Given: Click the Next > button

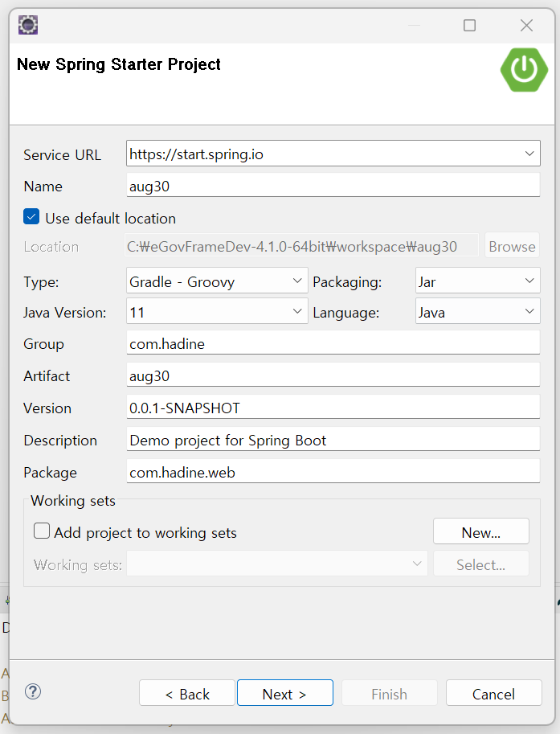Looking at the screenshot, I should [x=285, y=693].
